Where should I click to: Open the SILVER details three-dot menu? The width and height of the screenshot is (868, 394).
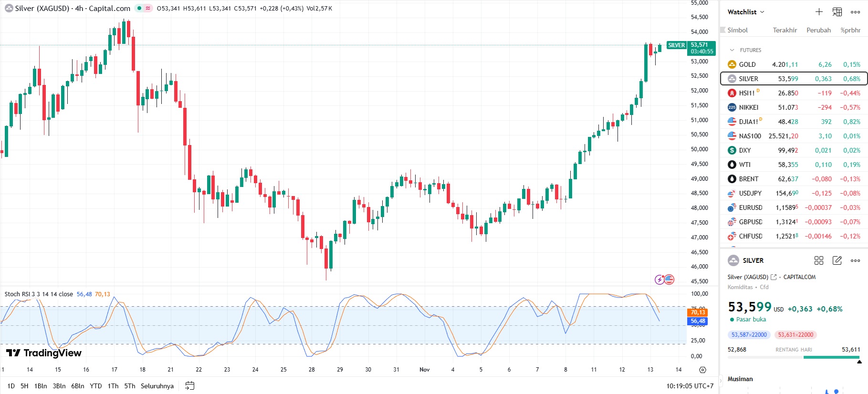click(855, 260)
